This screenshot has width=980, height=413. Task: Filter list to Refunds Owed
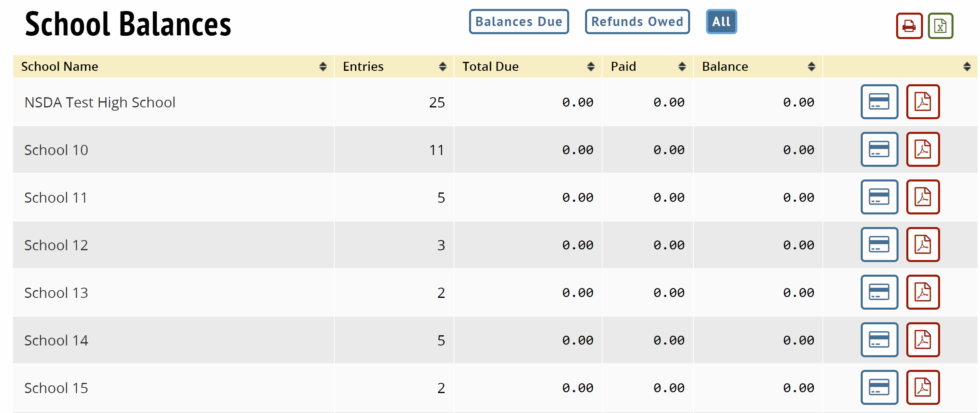[637, 22]
